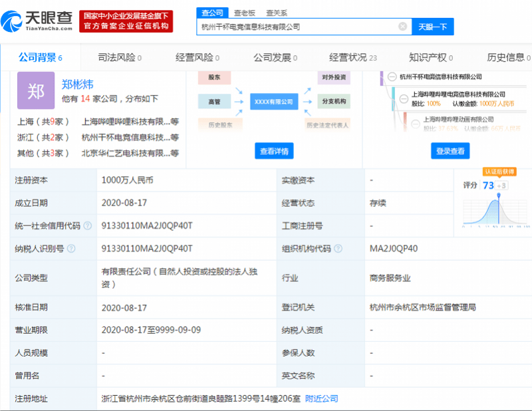
Task: Switch to the 查老板 search tab
Action: point(244,13)
